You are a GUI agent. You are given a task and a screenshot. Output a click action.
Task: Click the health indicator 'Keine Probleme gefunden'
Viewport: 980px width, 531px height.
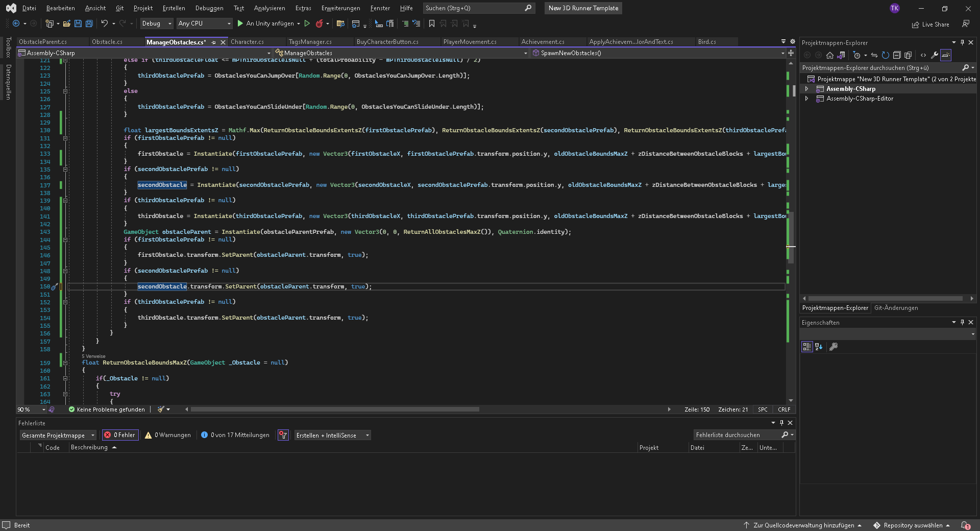(x=106, y=409)
